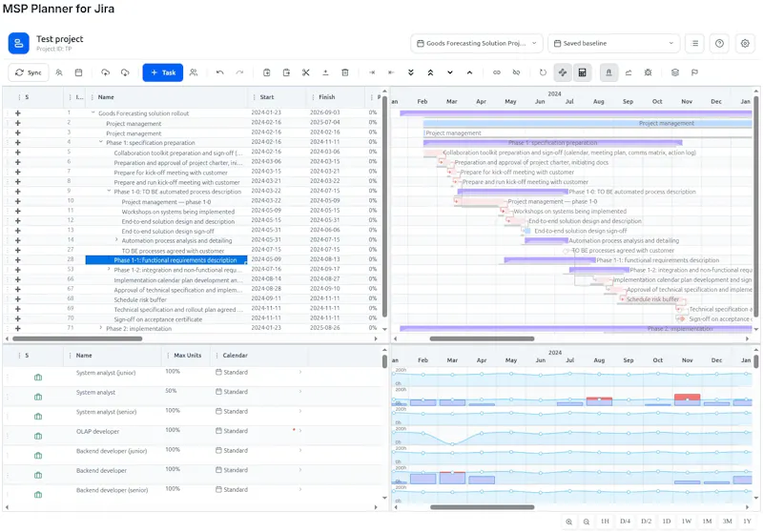Open the calendar icon in the toolbar
763x532 pixels.
tap(78, 72)
